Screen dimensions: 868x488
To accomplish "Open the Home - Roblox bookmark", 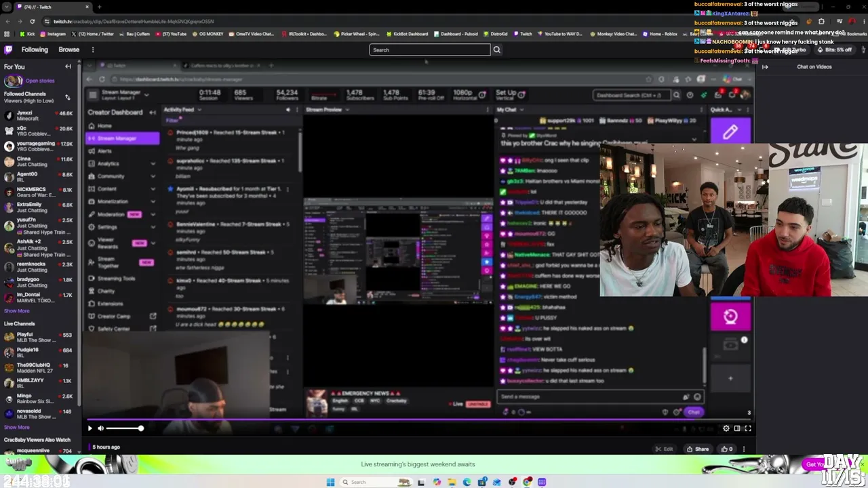I will click(660, 34).
